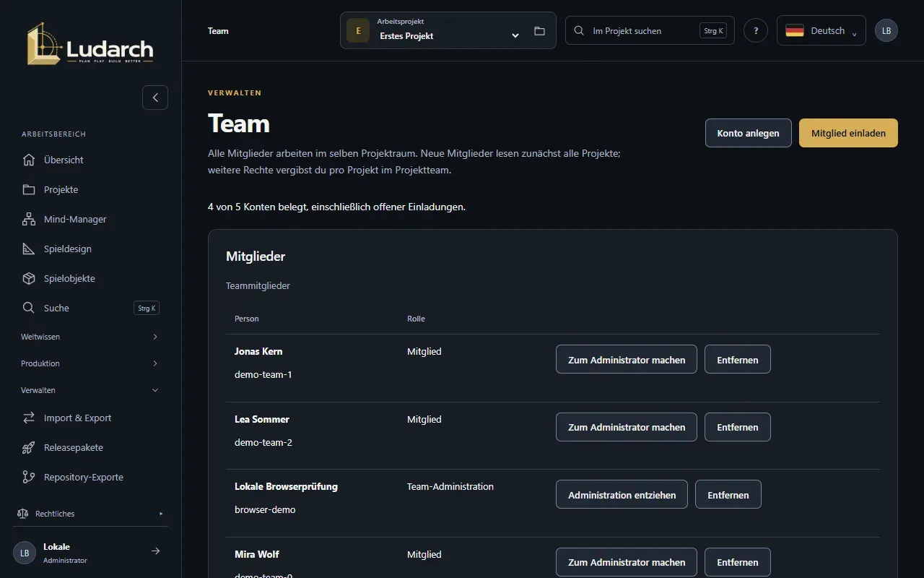The height and width of the screenshot is (578, 924).
Task: Make Lea Sommer an administrator
Action: click(x=627, y=427)
